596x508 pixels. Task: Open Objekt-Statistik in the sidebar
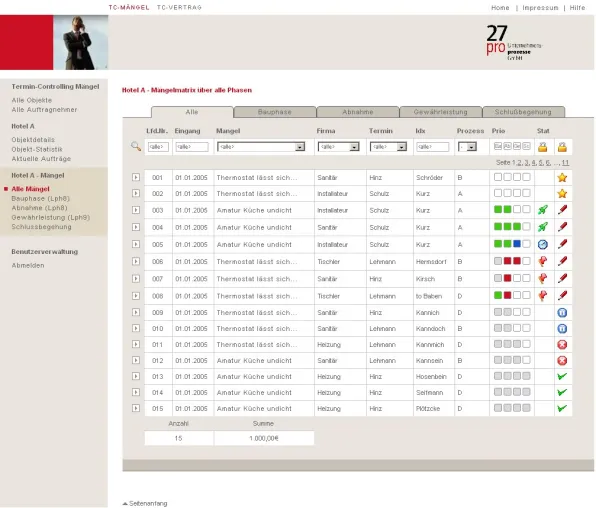tap(37, 149)
